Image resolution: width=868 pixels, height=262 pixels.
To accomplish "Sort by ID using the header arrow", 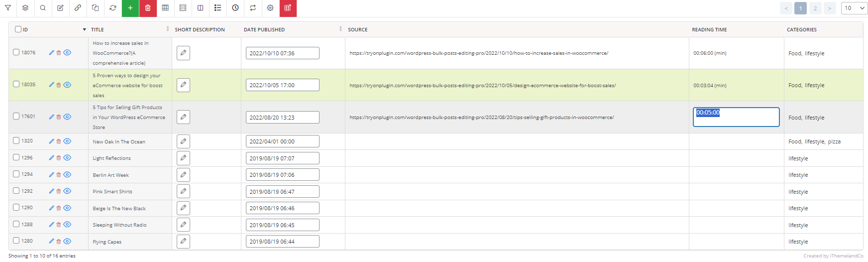I will pos(84,29).
